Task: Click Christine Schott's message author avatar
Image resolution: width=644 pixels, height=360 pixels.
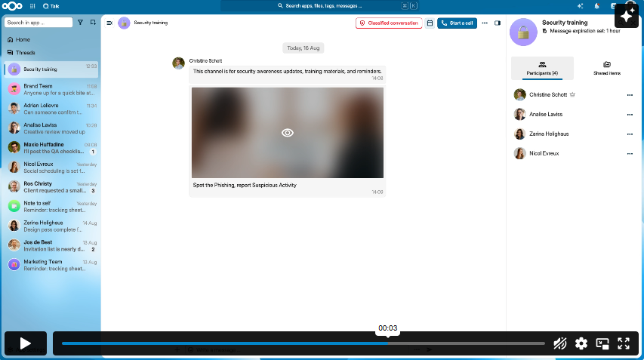Action: coord(178,63)
